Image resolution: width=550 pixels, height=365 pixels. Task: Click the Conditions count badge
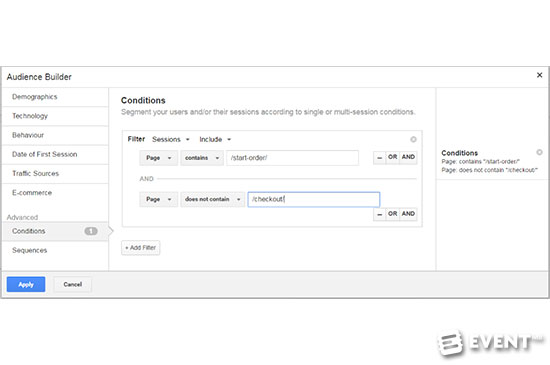[91, 231]
